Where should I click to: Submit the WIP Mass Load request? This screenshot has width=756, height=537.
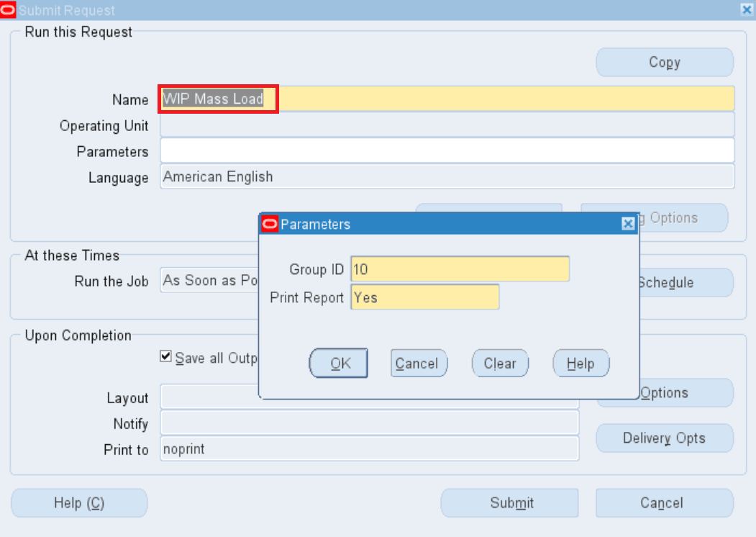[509, 502]
